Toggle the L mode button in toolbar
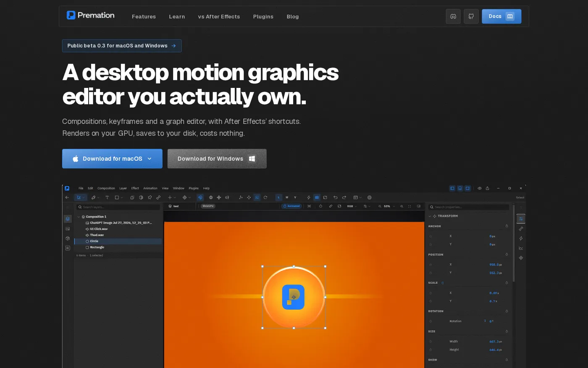This screenshot has height=368, width=588. pos(279,197)
